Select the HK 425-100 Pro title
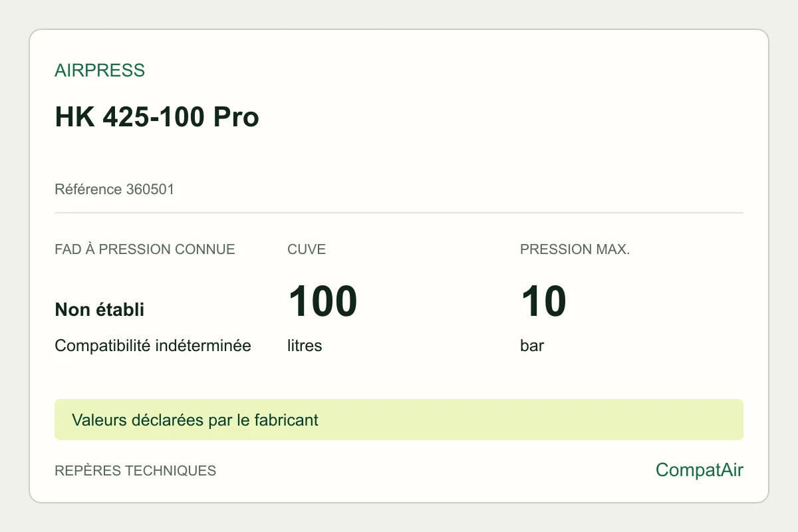 coord(157,118)
